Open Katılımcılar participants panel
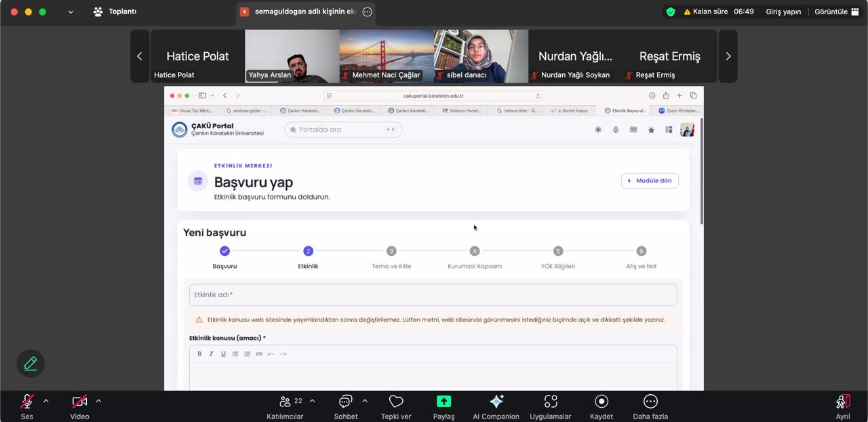Screen dimensions: 868x422 pos(285,407)
